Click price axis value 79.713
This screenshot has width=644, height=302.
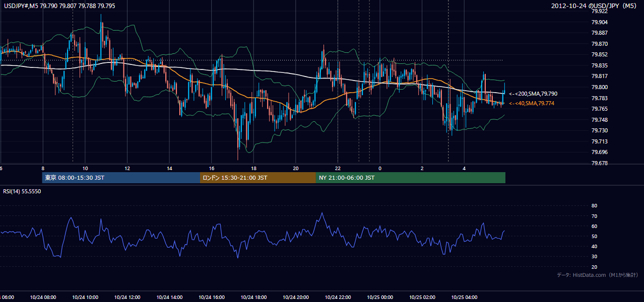(599, 141)
